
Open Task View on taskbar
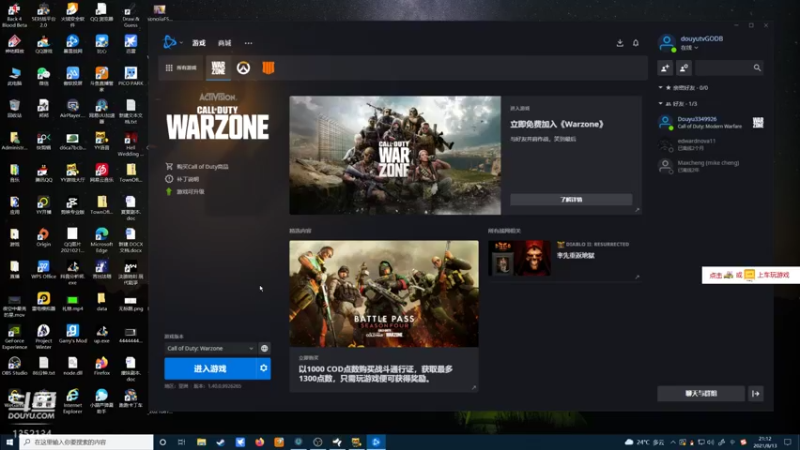pyautogui.click(x=182, y=442)
